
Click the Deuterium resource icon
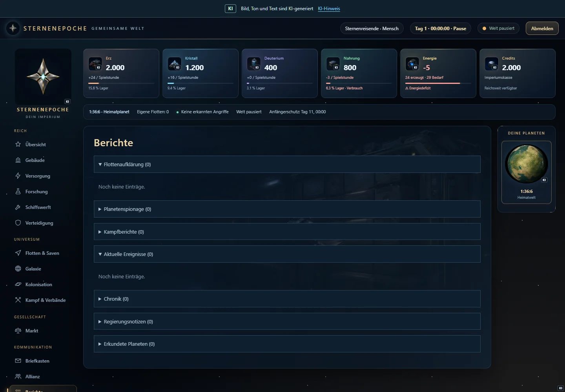coord(254,64)
